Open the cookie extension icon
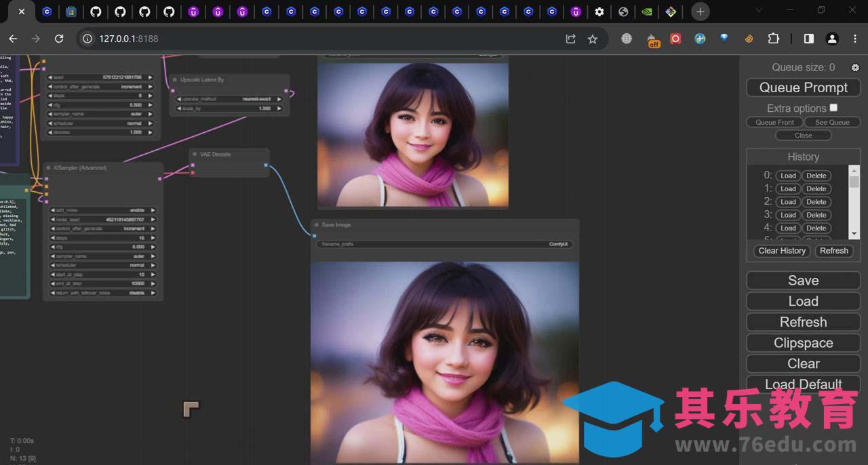 (x=749, y=39)
